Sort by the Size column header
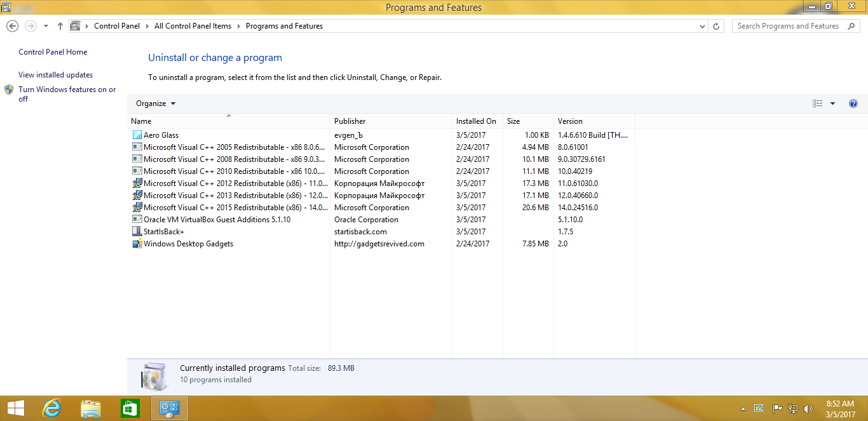Image resolution: width=868 pixels, height=421 pixels. point(528,121)
